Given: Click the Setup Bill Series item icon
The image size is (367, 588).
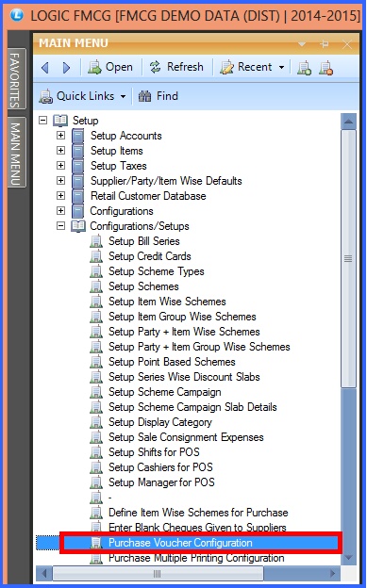Looking at the screenshot, I should [x=96, y=241].
